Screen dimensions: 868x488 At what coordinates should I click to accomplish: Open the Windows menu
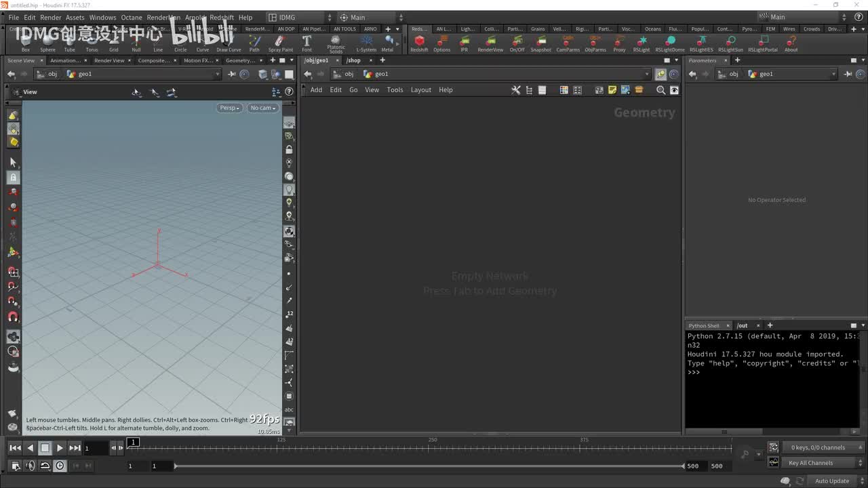[x=102, y=18]
